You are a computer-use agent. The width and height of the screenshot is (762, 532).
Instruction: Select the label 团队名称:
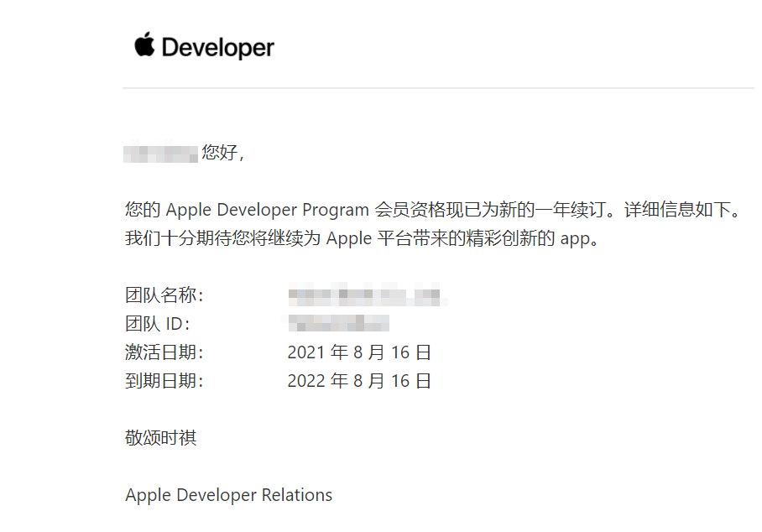tap(164, 295)
